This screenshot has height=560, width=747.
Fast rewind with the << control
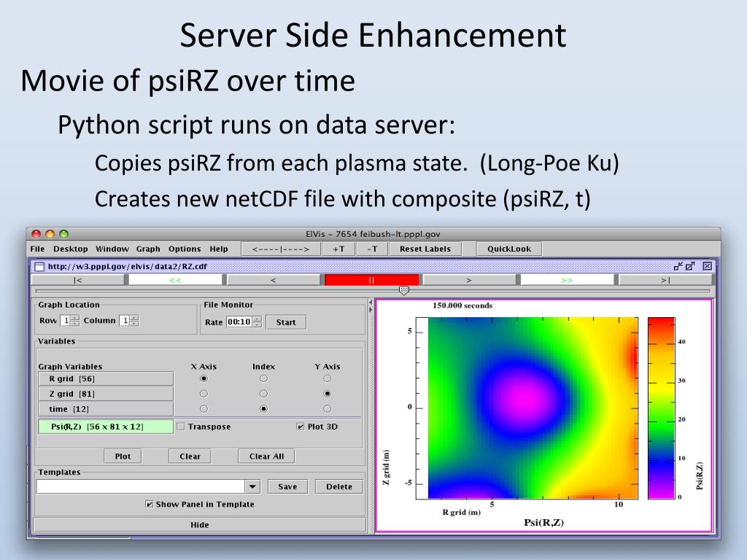click(x=175, y=280)
